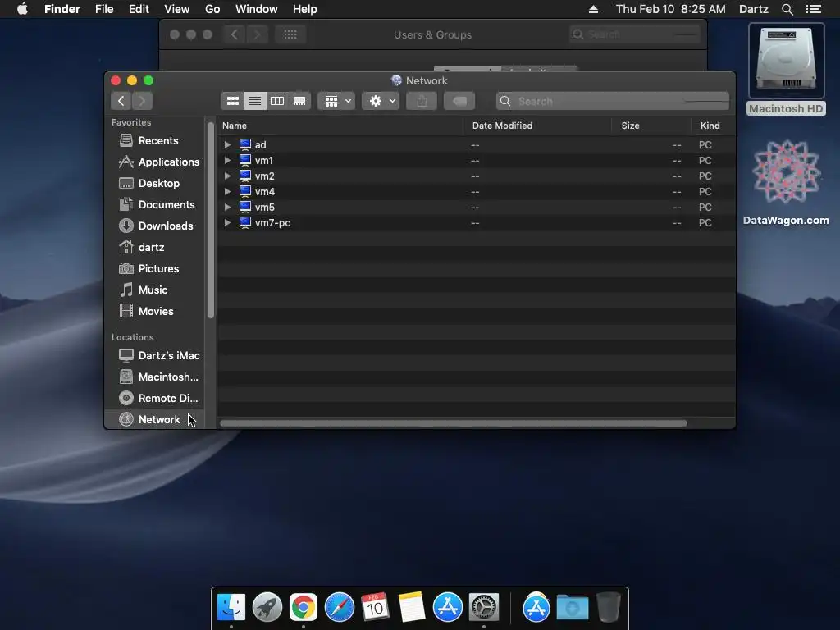The height and width of the screenshot is (630, 840).
Task: Open Downloads in sidebar
Action: 155,226
